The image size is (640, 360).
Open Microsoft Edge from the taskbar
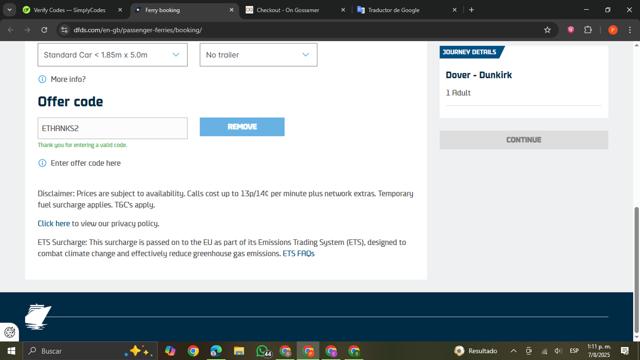coord(216,351)
